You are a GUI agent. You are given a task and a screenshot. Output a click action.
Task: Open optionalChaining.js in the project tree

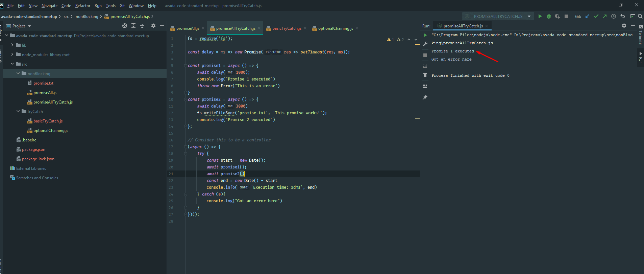51,131
